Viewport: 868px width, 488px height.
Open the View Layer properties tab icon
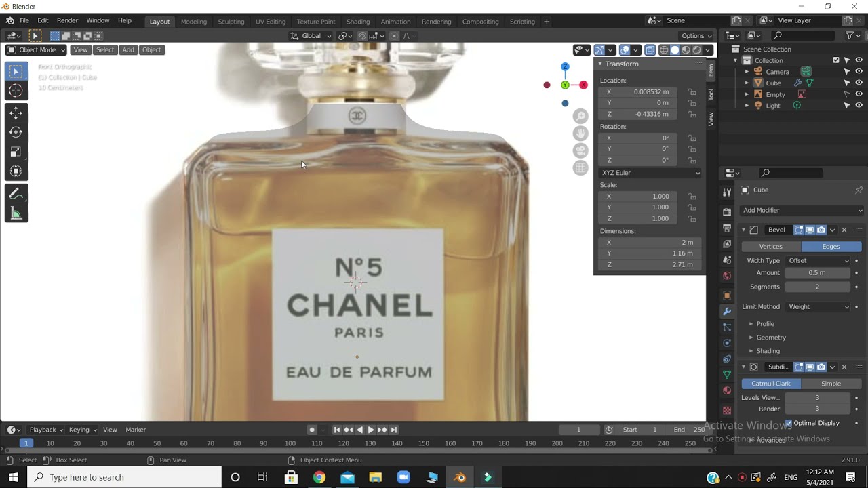pyautogui.click(x=727, y=244)
